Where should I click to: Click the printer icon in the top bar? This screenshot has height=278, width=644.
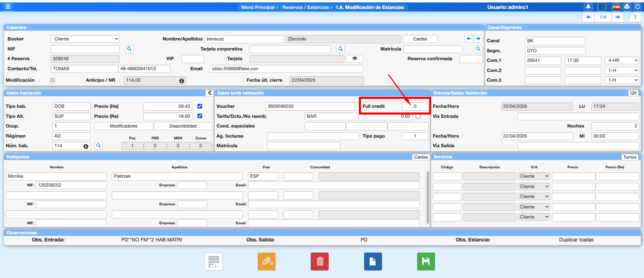627,7
